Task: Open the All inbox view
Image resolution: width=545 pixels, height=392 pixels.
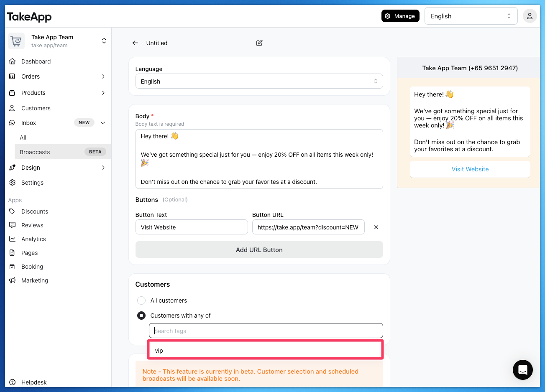Action: [x=23, y=137]
